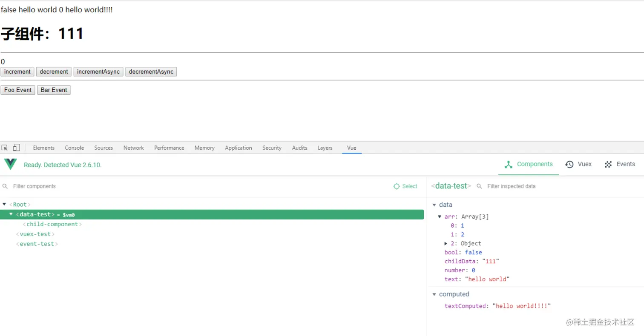
Task: Collapse the Root tree node
Action: pos(4,205)
